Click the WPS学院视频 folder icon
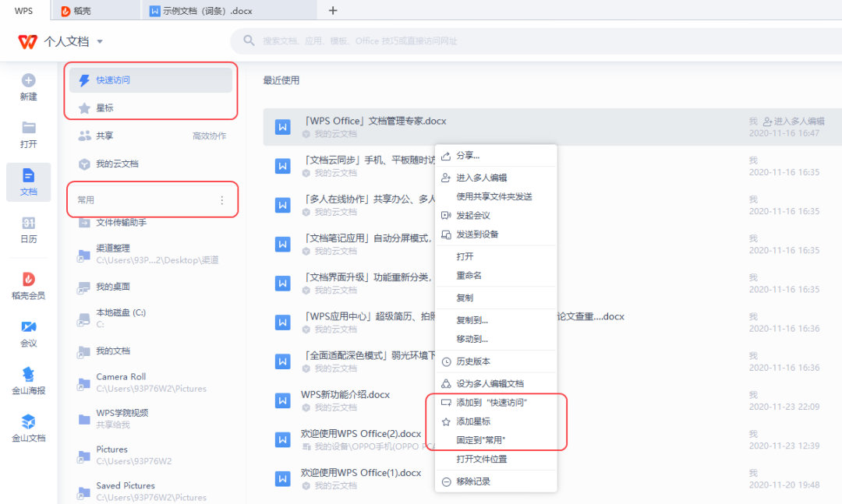The width and height of the screenshot is (842, 504). click(84, 419)
